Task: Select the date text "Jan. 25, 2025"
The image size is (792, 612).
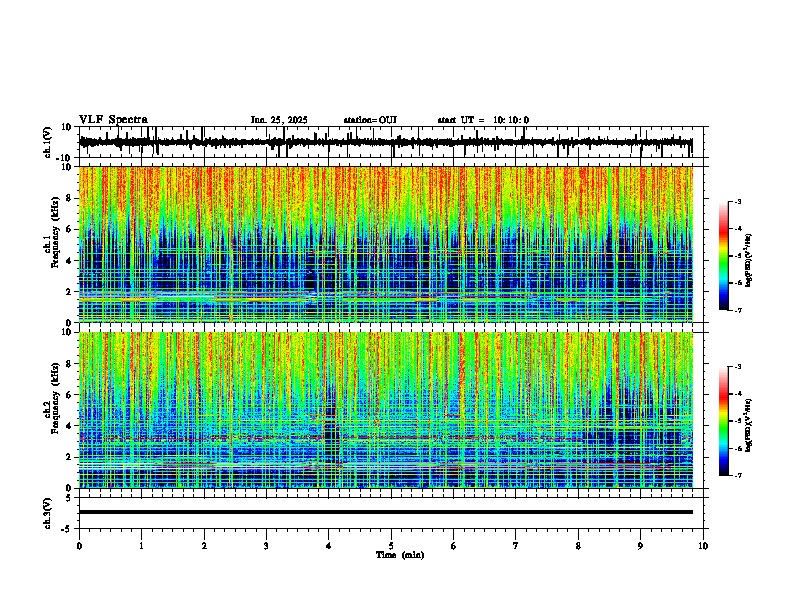Action: click(x=279, y=120)
